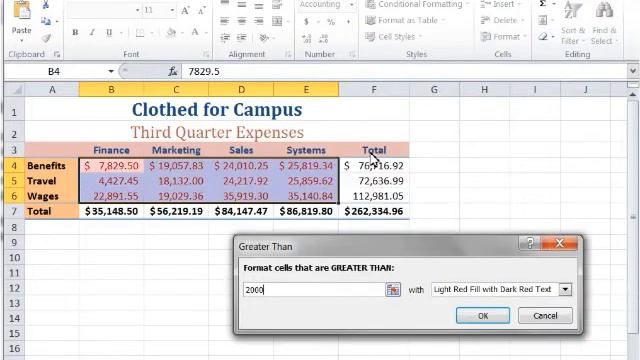The width and height of the screenshot is (640, 360).
Task: Click Cancel in Greater Than dialog
Action: click(545, 316)
